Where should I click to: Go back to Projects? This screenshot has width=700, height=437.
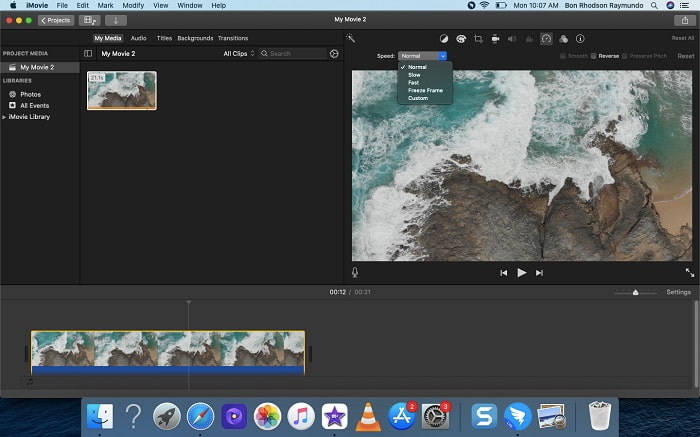tap(56, 20)
